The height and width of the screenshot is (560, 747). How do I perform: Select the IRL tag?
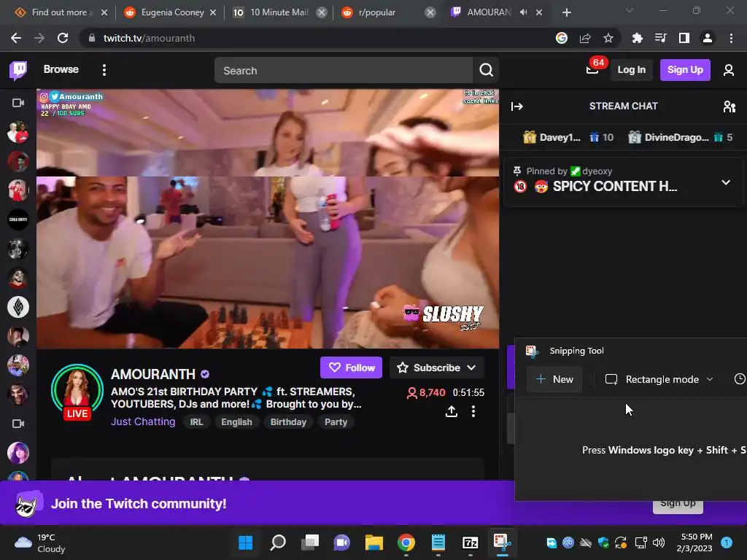pyautogui.click(x=196, y=422)
